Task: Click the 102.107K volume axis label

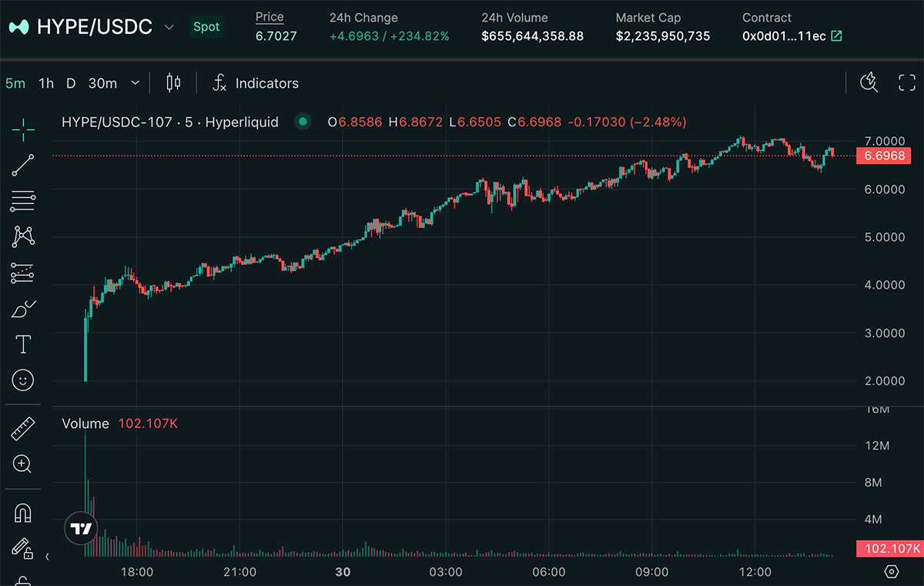Action: click(889, 549)
